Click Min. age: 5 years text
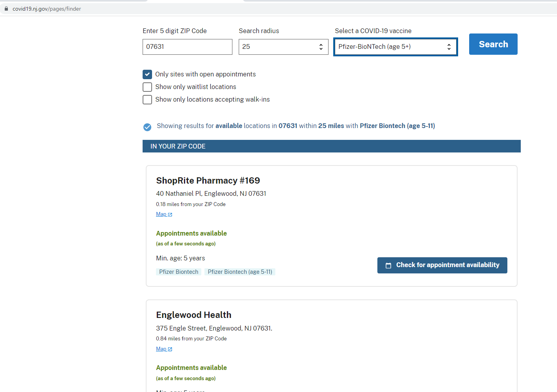The height and width of the screenshot is (392, 557). 180,258
